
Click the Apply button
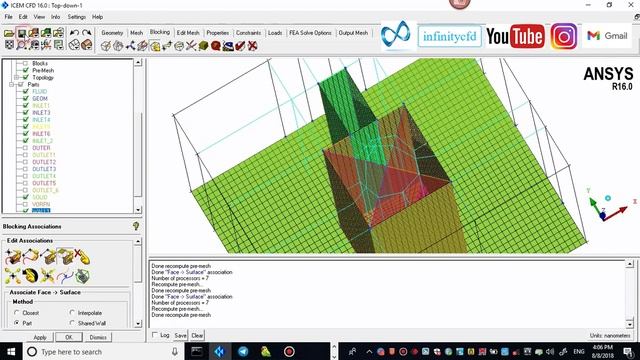pyautogui.click(x=40, y=337)
